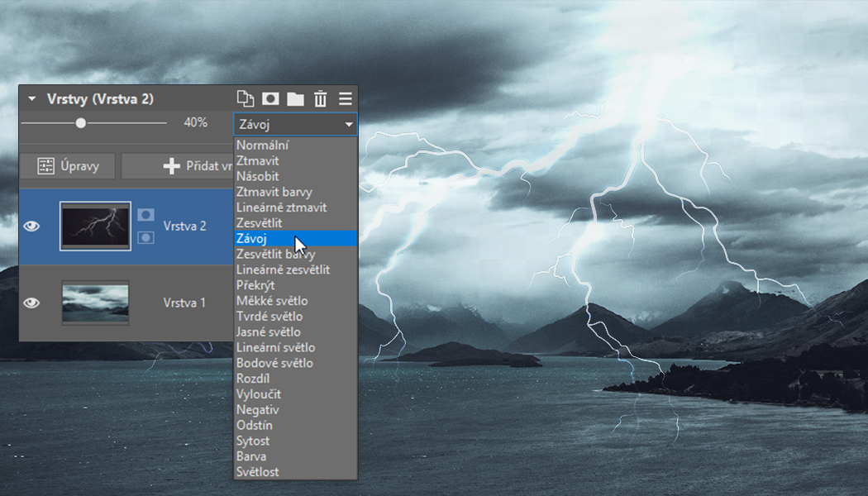Open the Layers panel hamburger menu

(x=346, y=99)
